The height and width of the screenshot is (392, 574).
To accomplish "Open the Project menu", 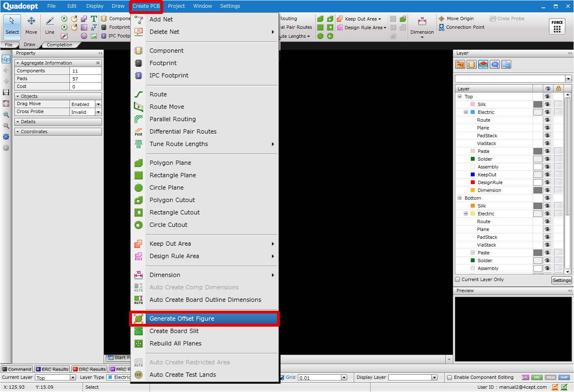I will (176, 6).
